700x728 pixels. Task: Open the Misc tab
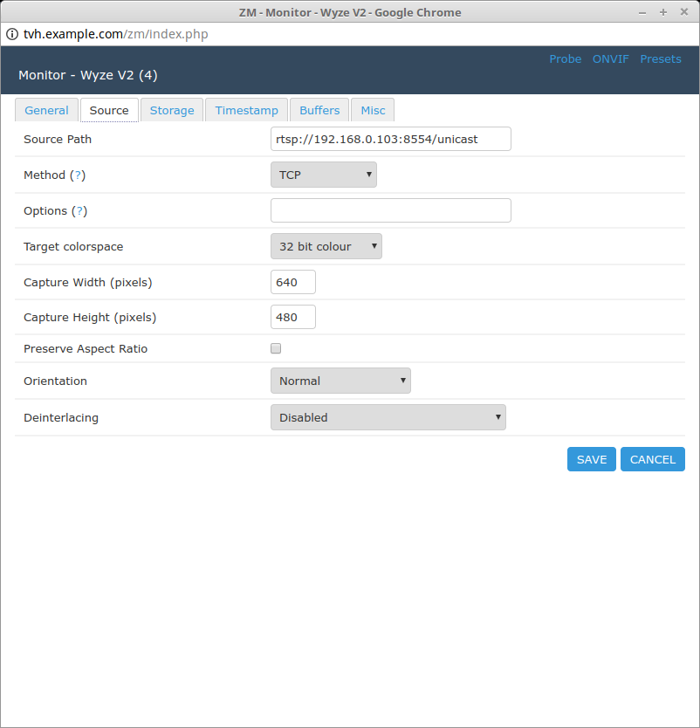(373, 110)
